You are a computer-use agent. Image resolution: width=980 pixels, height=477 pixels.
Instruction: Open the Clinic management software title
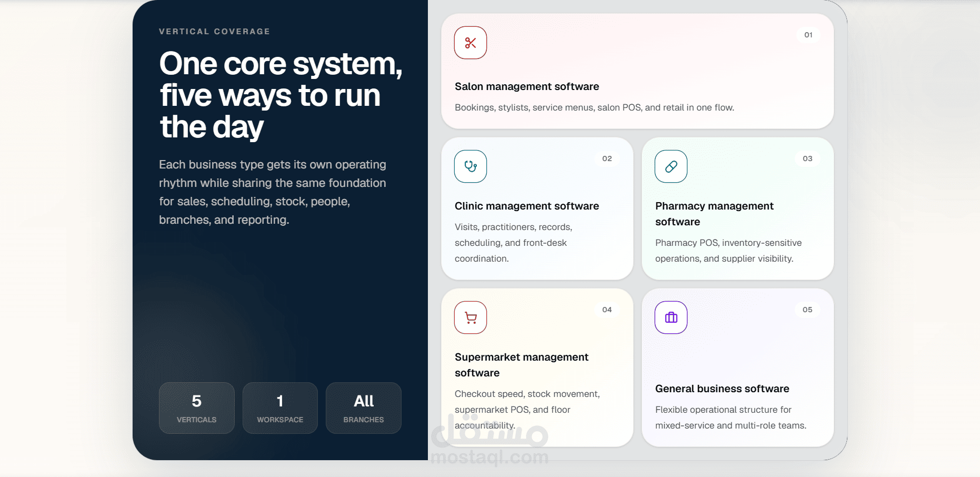pos(527,206)
